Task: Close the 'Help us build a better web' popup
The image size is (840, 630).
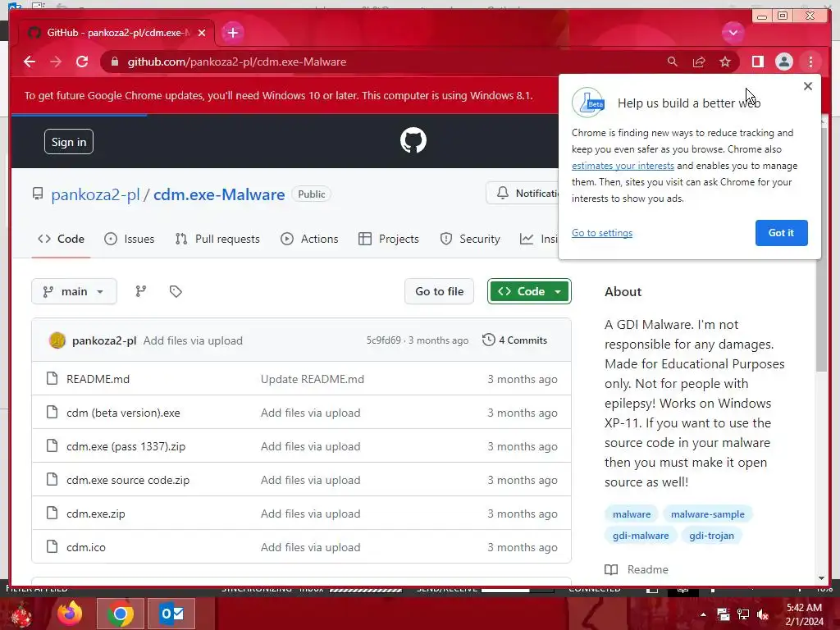Action: [x=808, y=86]
